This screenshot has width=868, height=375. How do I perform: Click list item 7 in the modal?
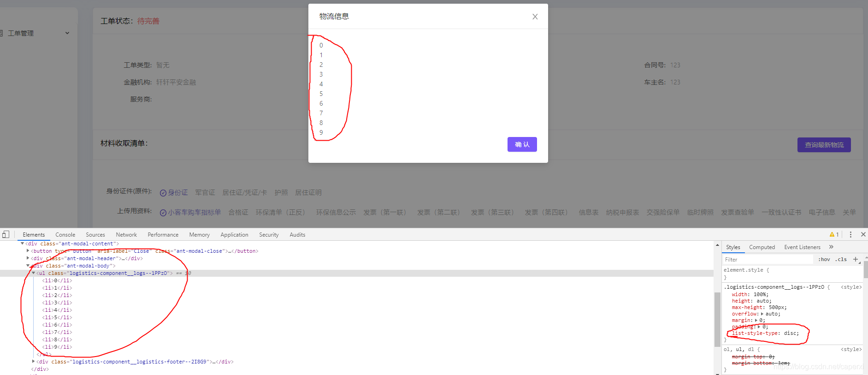pyautogui.click(x=321, y=113)
